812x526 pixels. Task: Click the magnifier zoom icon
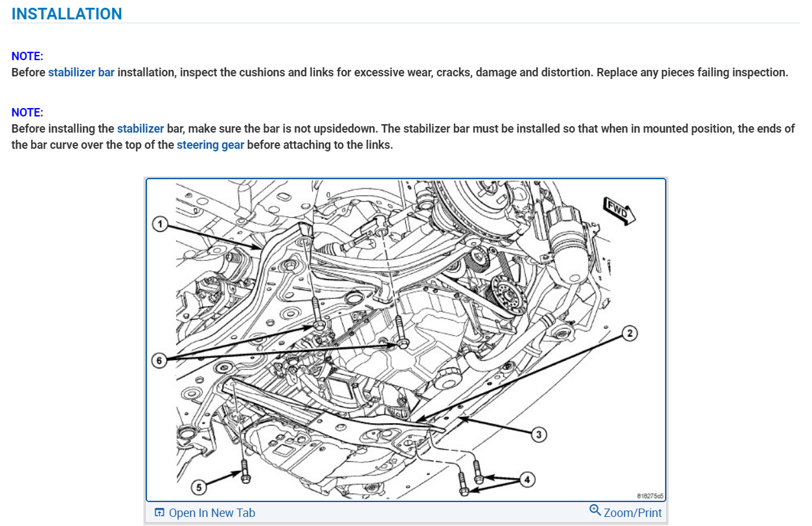[595, 510]
